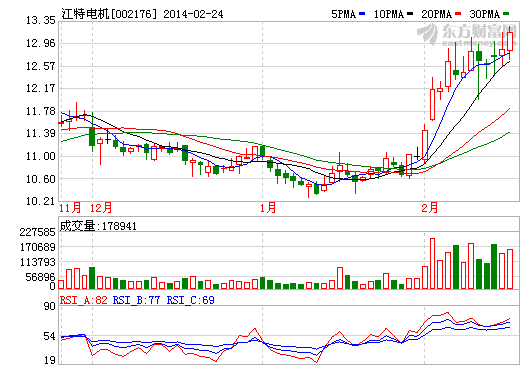The image size is (520, 365).
Task: Click the 10.60 price axis label
Action: tap(41, 179)
